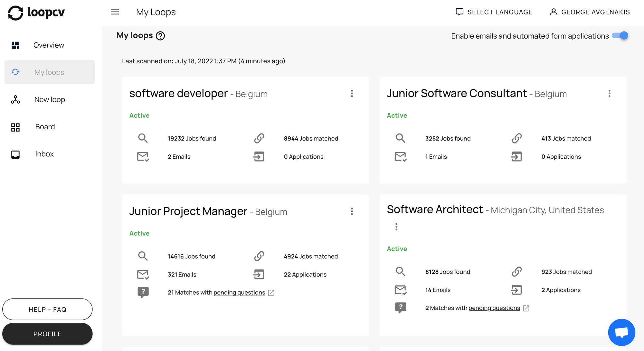The height and width of the screenshot is (351, 644).
Task: Click the New Loop branch icon
Action: click(15, 99)
